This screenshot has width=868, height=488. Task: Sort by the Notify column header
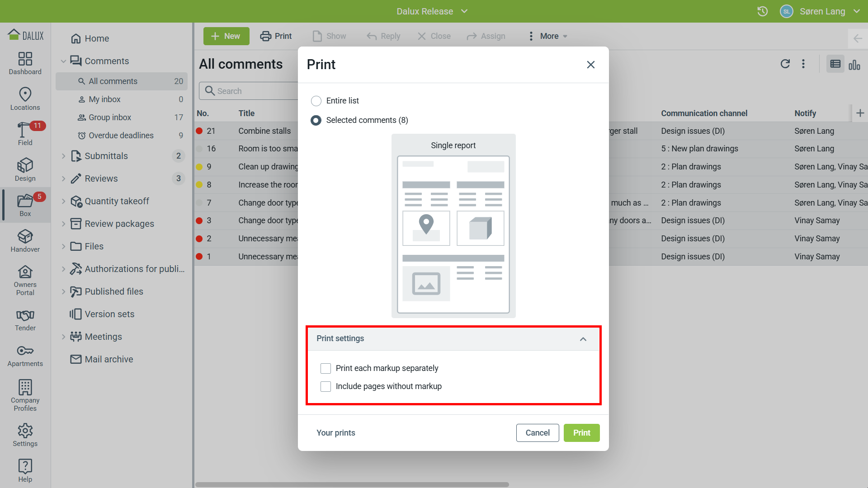[x=805, y=113]
